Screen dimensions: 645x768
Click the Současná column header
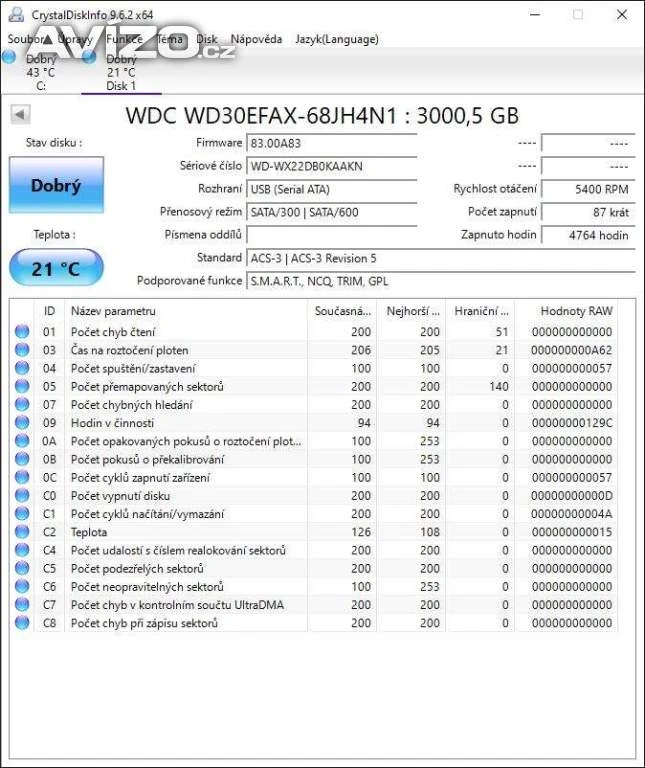[342, 311]
